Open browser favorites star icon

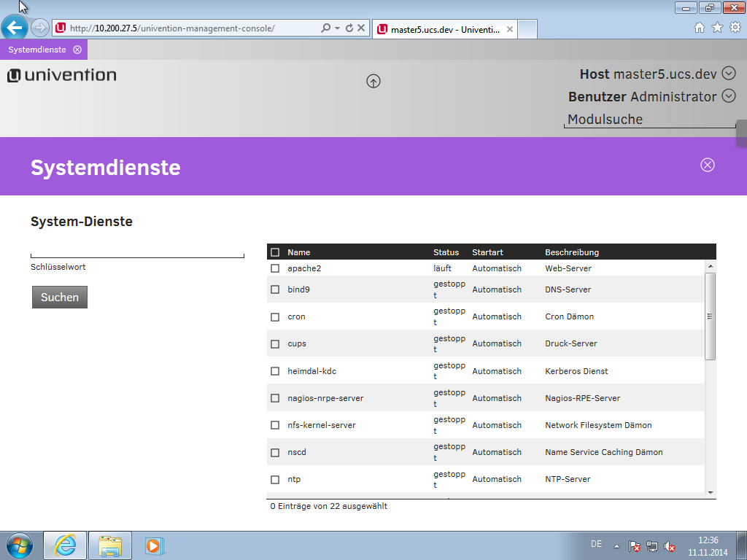[717, 28]
